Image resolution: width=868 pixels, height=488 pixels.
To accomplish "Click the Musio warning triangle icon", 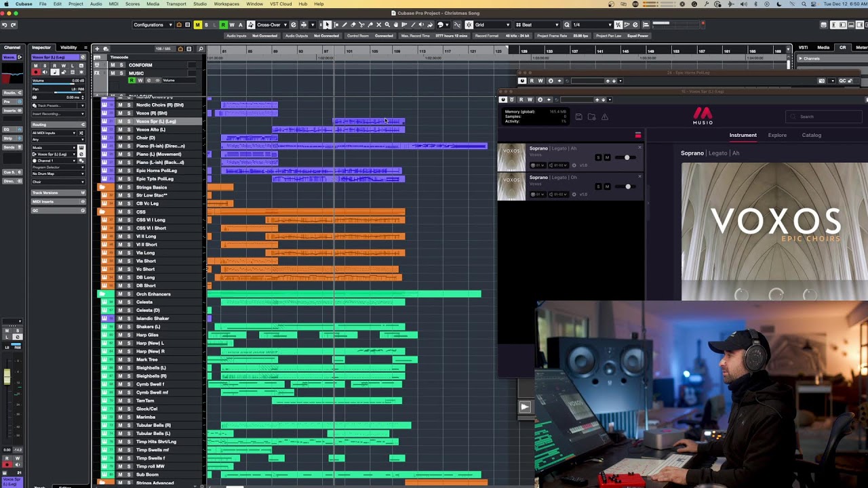I will [x=605, y=117].
